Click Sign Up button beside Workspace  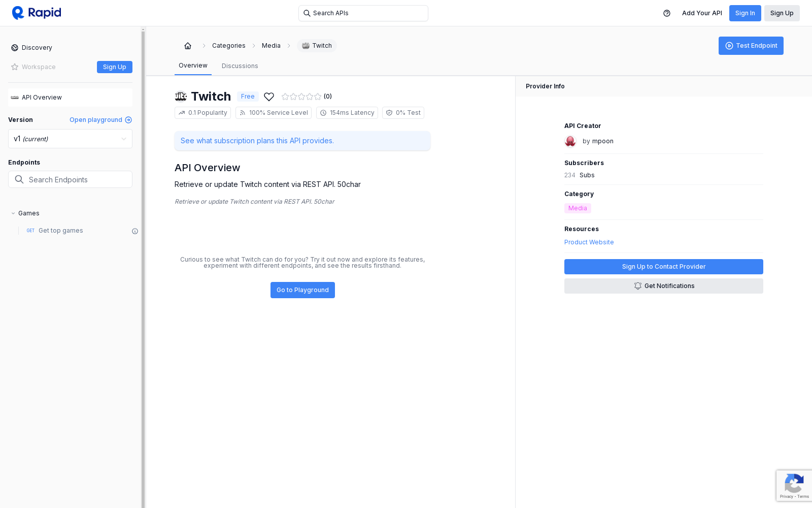tap(115, 67)
